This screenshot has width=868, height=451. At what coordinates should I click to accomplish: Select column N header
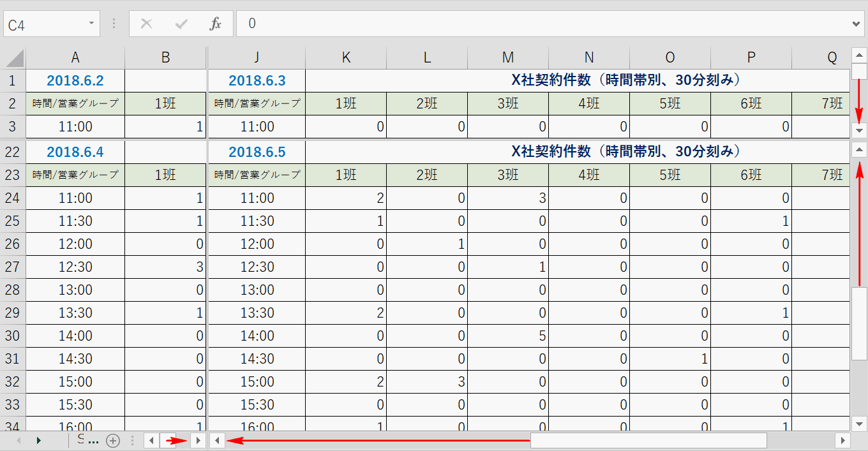point(589,57)
